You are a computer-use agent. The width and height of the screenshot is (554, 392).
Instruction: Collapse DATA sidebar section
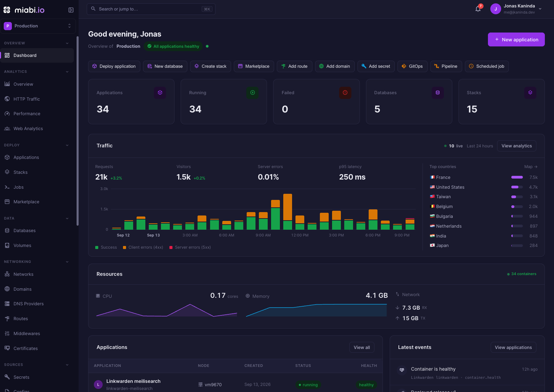point(67,219)
